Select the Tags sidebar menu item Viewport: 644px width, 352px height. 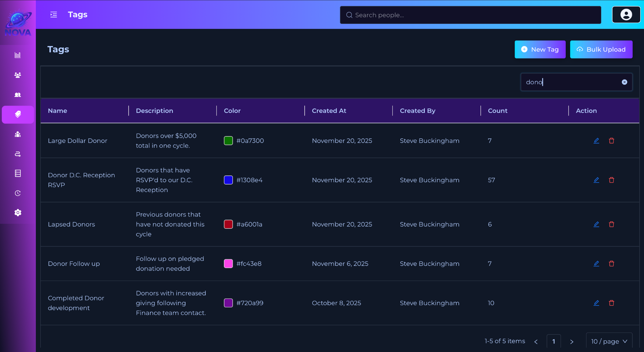tap(18, 114)
